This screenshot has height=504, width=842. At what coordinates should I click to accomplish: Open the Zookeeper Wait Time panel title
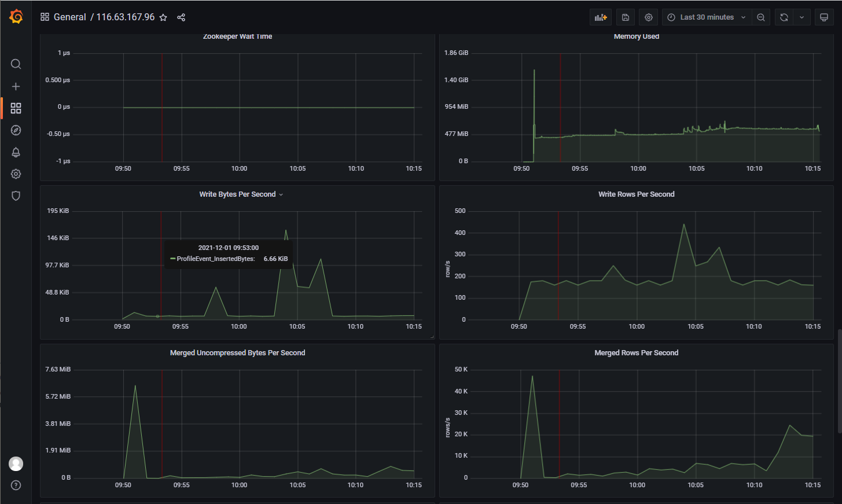pyautogui.click(x=237, y=36)
